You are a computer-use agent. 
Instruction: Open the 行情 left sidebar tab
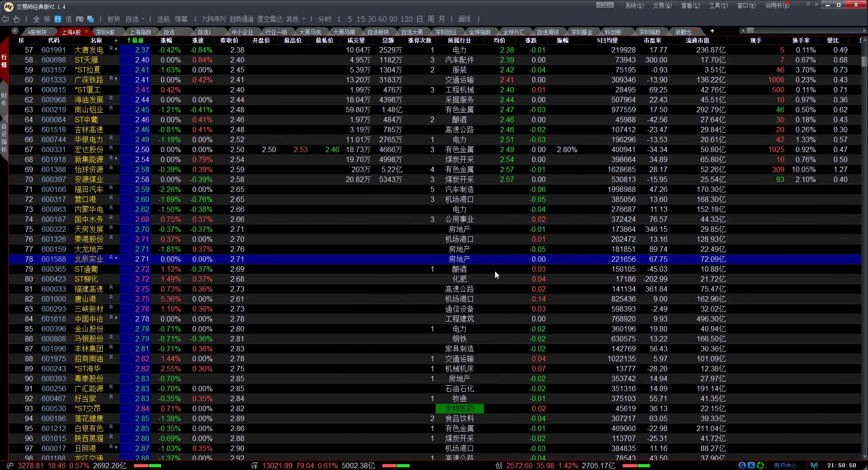[x=4, y=61]
